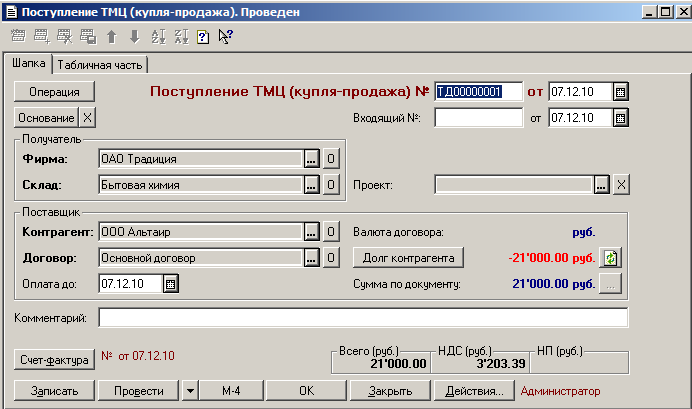Open calendar for document date

pos(620,91)
